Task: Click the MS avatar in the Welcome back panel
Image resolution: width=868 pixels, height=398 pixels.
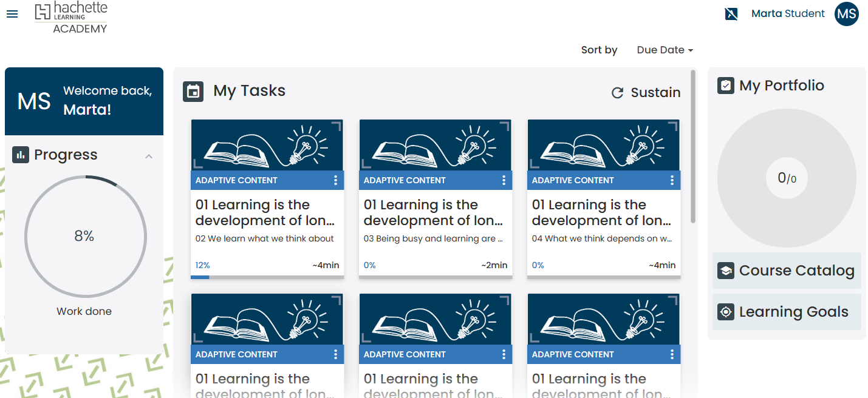Action: (34, 101)
